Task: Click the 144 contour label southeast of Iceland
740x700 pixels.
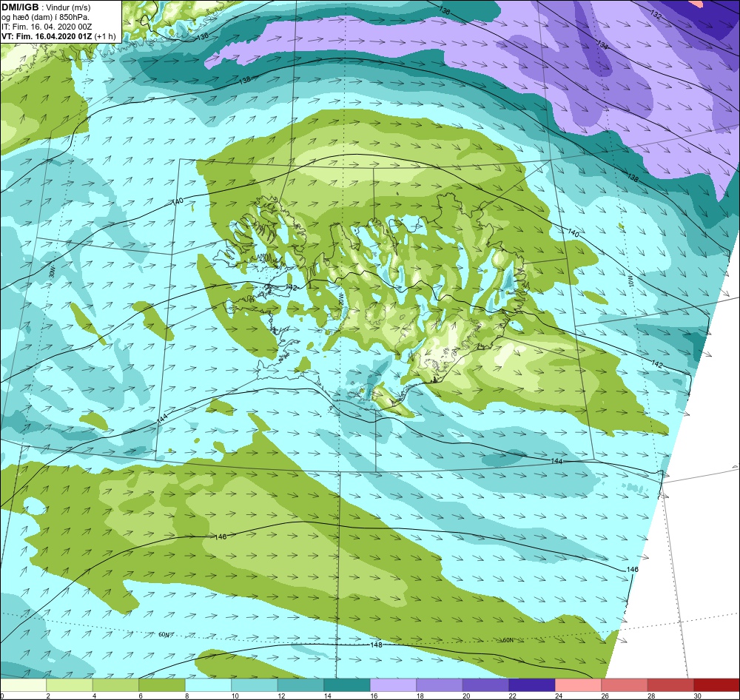Action: point(557,461)
